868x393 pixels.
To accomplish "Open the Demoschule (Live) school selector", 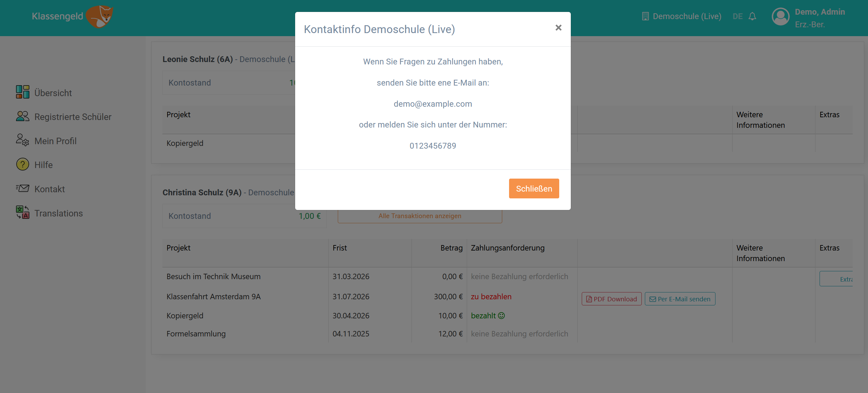I will click(x=682, y=16).
